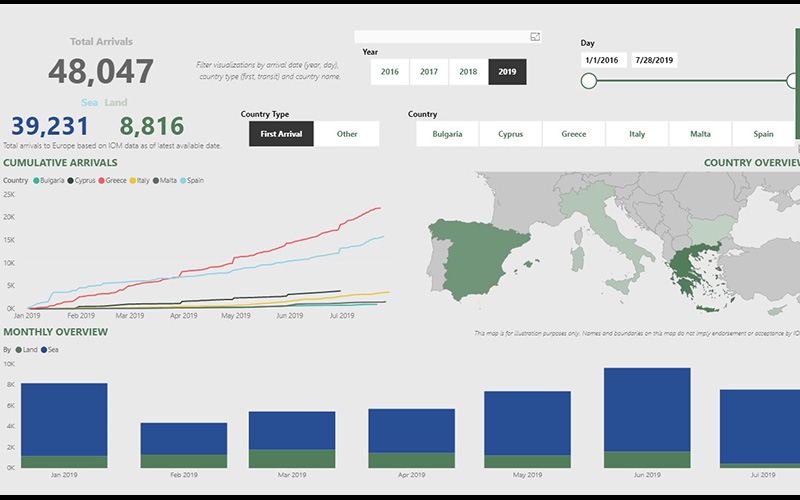The height and width of the screenshot is (500, 800).
Task: Click Bulgaria teal legend marker in line chart
Action: (36, 180)
